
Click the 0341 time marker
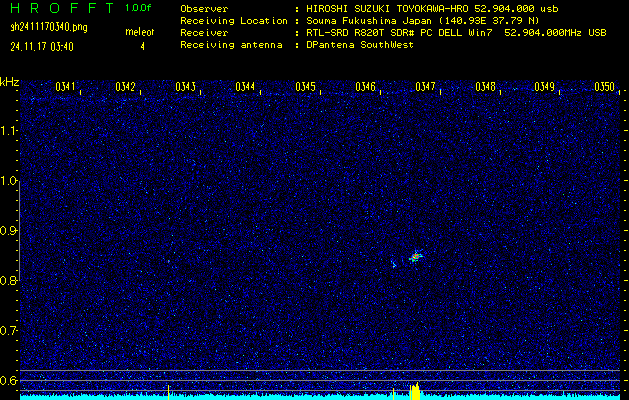(66, 87)
